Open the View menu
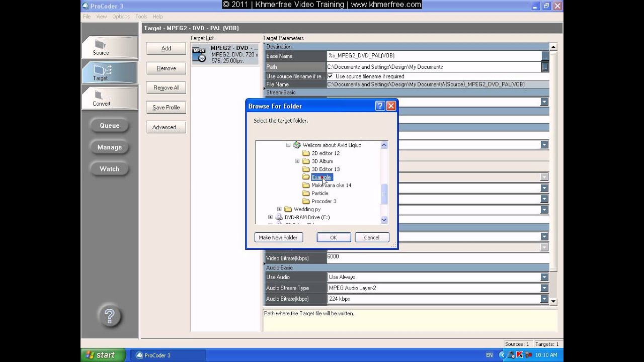 (x=102, y=17)
